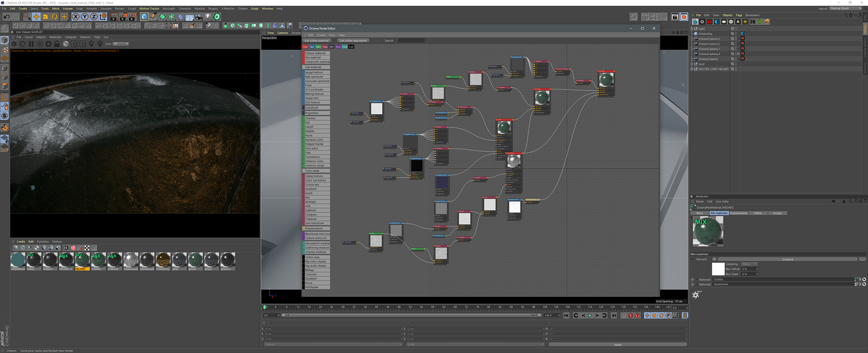Viewport: 868px width, 353px height.
Task: Click the node editor Search field
Action: pos(411,41)
